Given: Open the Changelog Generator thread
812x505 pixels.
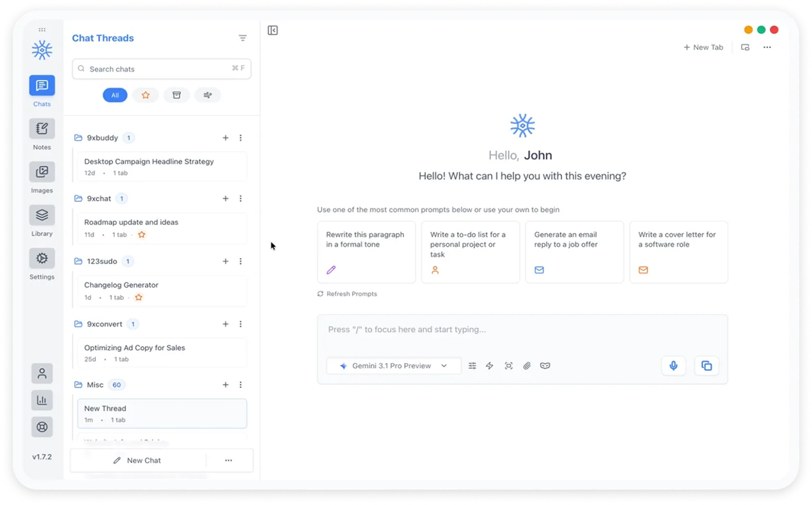Looking at the screenshot, I should (x=162, y=291).
